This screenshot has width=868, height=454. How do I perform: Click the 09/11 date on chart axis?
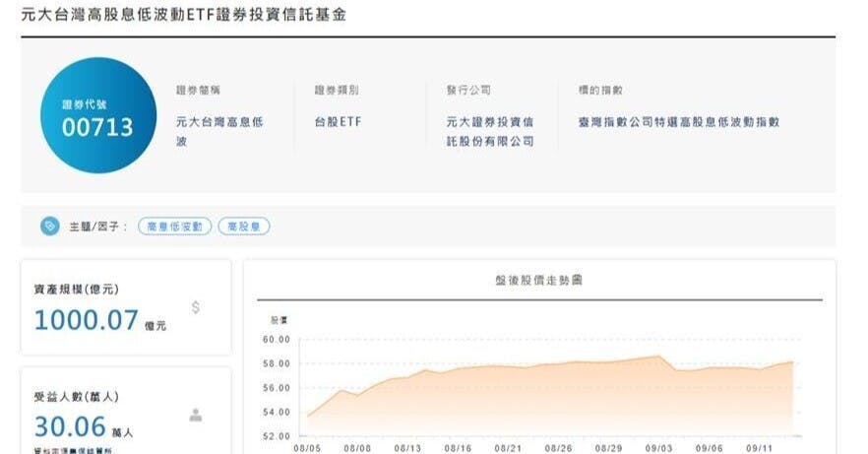pyautogui.click(x=762, y=447)
